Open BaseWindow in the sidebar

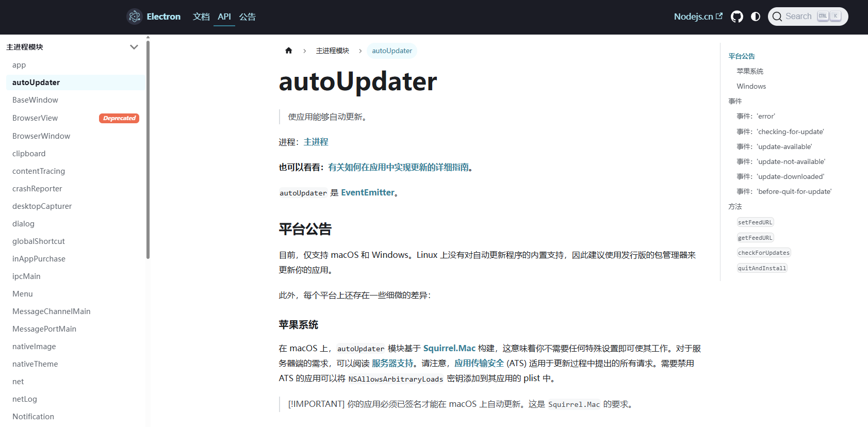[75, 100]
